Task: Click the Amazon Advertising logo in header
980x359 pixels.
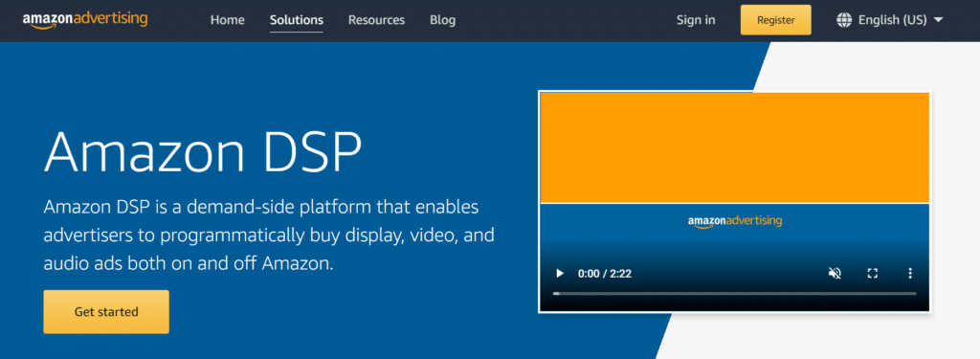Action: click(85, 19)
